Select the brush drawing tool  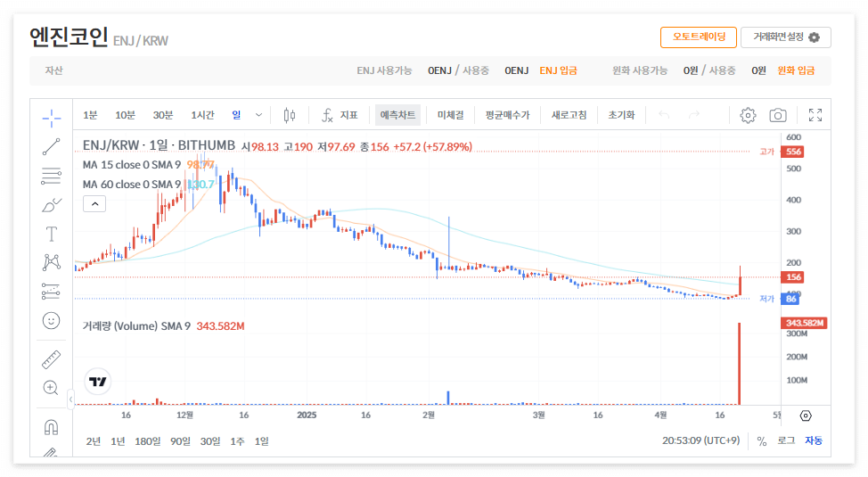pyautogui.click(x=52, y=205)
